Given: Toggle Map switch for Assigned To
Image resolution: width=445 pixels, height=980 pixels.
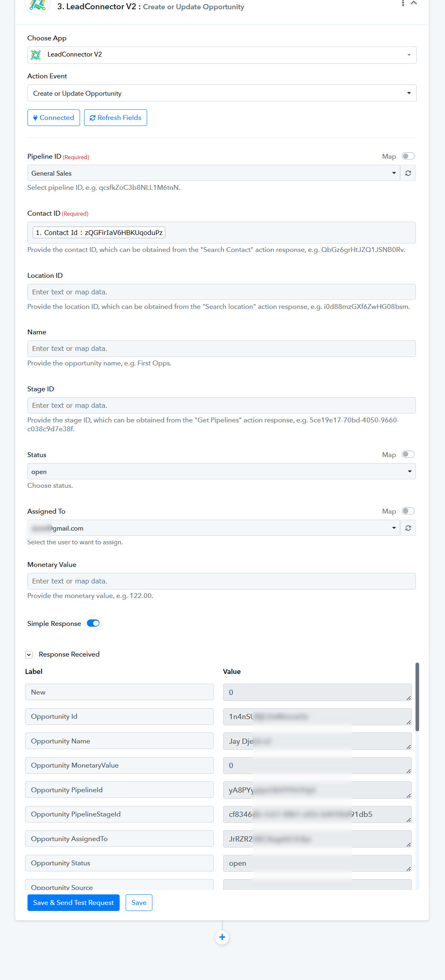Looking at the screenshot, I should coord(408,511).
